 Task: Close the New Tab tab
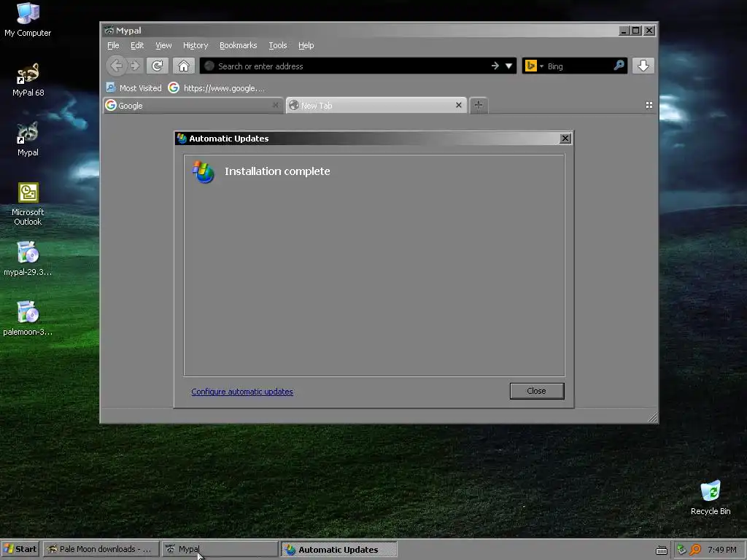point(458,105)
